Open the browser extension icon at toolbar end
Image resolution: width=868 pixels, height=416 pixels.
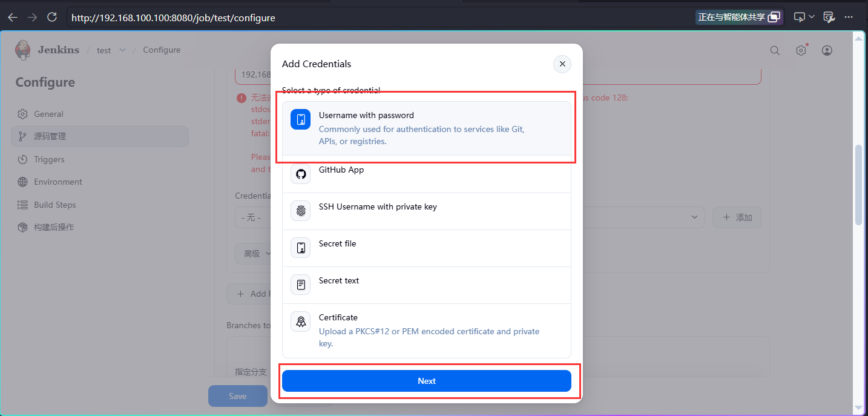pos(829,18)
